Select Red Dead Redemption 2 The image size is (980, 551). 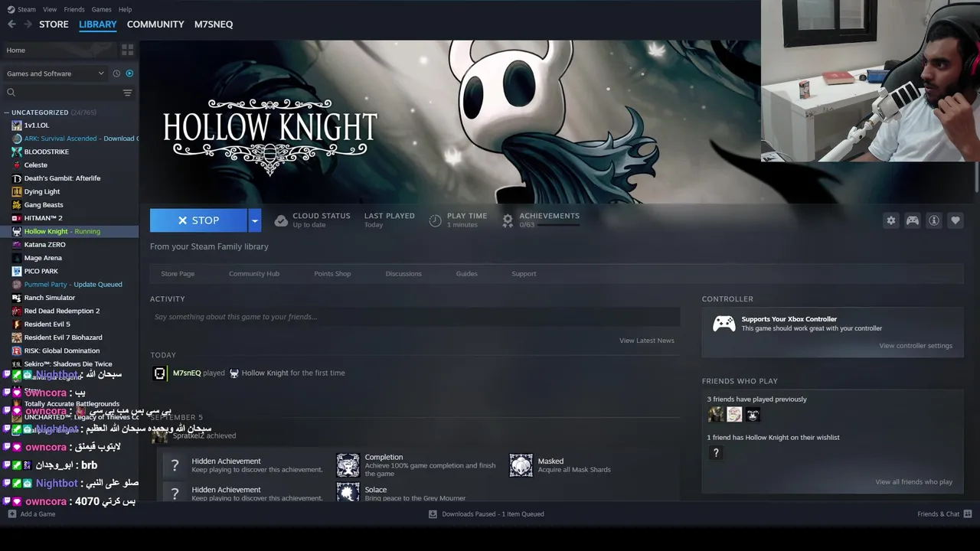[x=62, y=311]
